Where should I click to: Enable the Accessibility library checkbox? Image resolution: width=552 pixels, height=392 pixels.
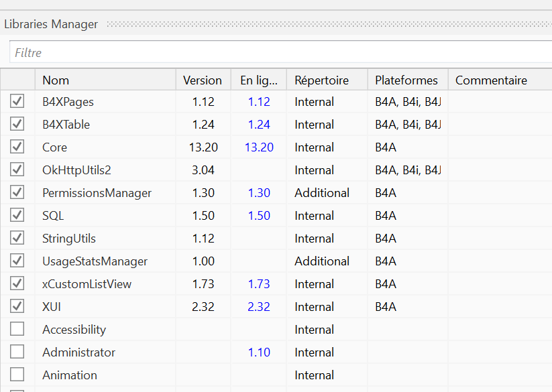coord(17,329)
